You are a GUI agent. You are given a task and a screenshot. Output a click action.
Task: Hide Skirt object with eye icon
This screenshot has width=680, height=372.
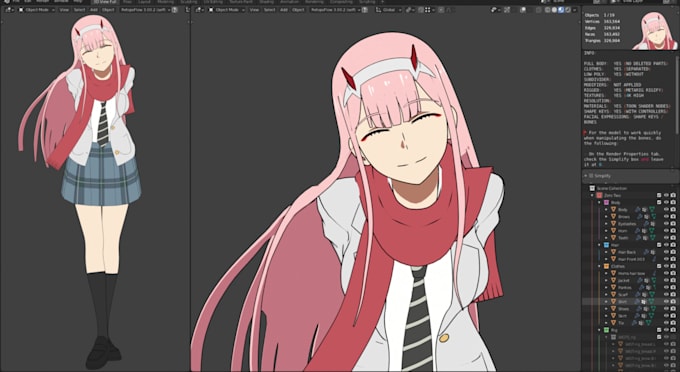(x=667, y=316)
